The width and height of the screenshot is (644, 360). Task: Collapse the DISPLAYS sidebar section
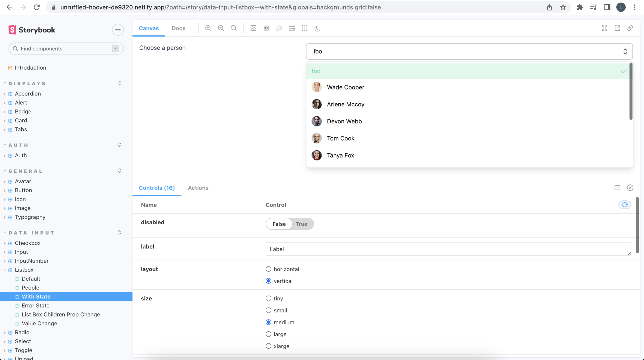[x=27, y=83]
